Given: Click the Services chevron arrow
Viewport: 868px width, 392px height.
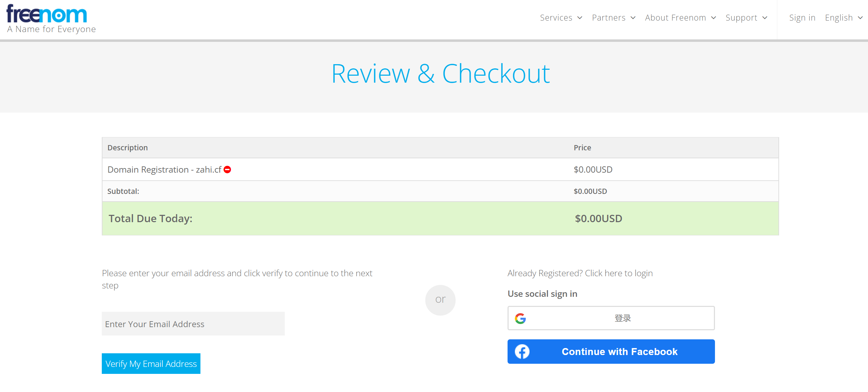Looking at the screenshot, I should [580, 18].
